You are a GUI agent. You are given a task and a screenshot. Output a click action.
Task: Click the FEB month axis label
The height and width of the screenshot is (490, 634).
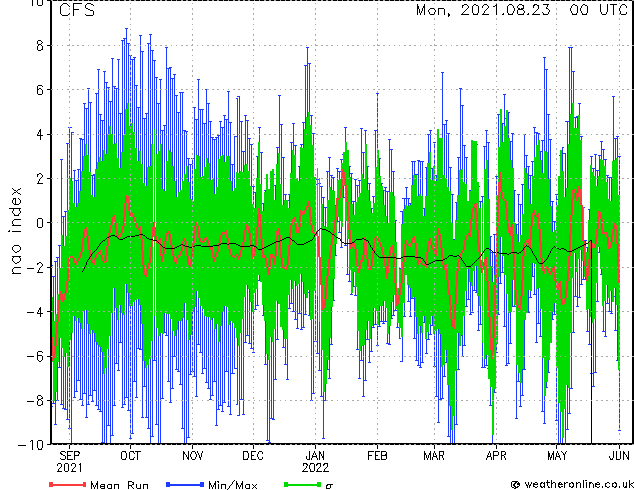coord(377,456)
